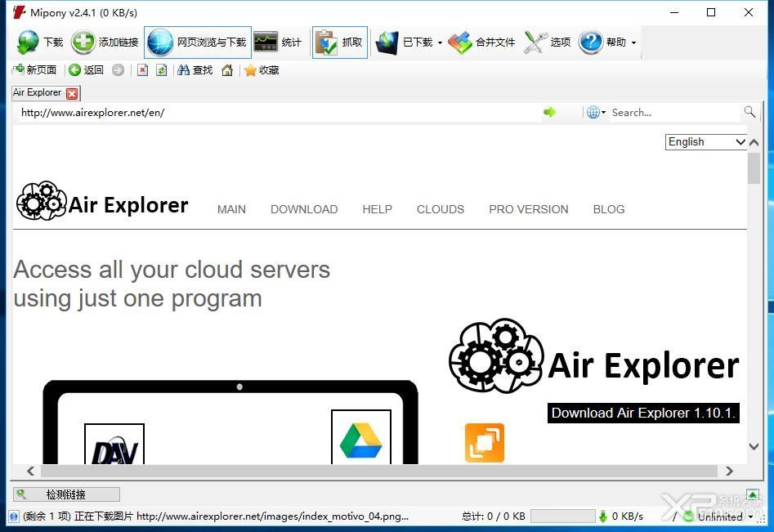Click the green go arrow beside address

[x=549, y=113]
